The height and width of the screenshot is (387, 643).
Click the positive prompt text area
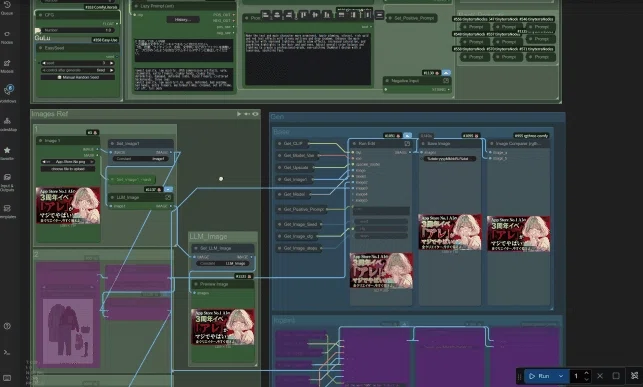(308, 59)
